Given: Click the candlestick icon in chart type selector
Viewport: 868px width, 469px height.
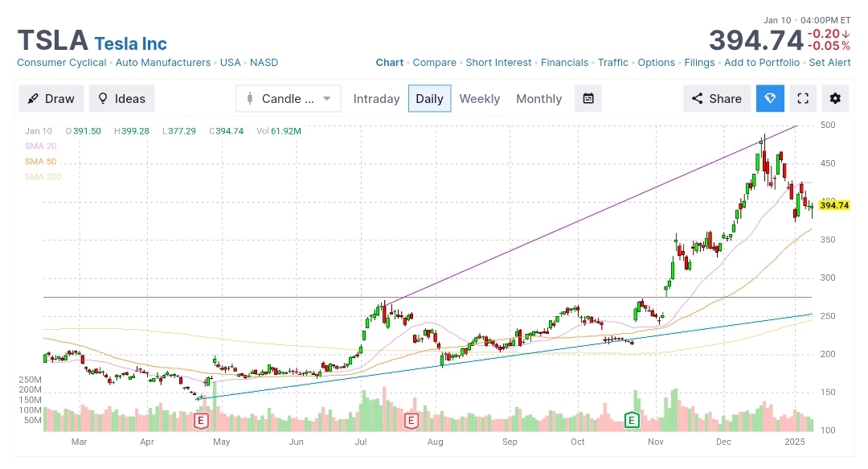Looking at the screenshot, I should click(x=250, y=99).
